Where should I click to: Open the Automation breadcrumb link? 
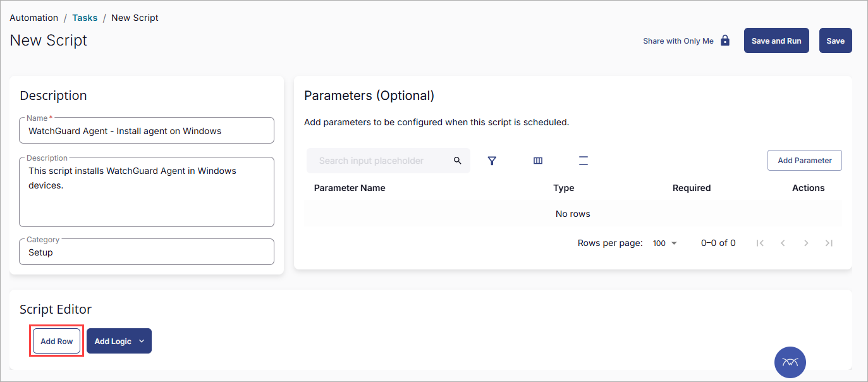(34, 18)
